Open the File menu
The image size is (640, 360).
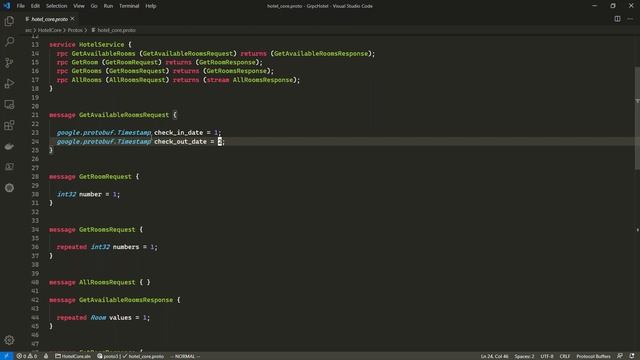[x=21, y=6]
